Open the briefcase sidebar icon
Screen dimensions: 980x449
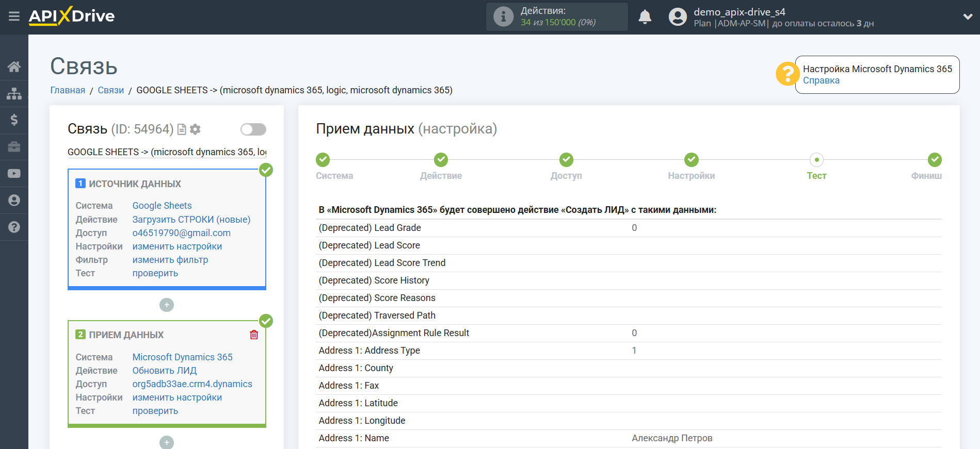tap(14, 147)
